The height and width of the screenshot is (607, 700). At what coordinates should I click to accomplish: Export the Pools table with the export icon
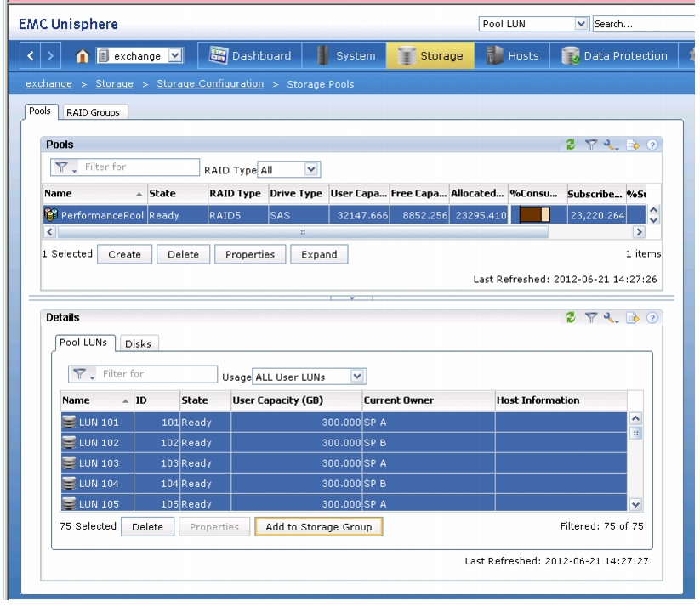(x=633, y=145)
